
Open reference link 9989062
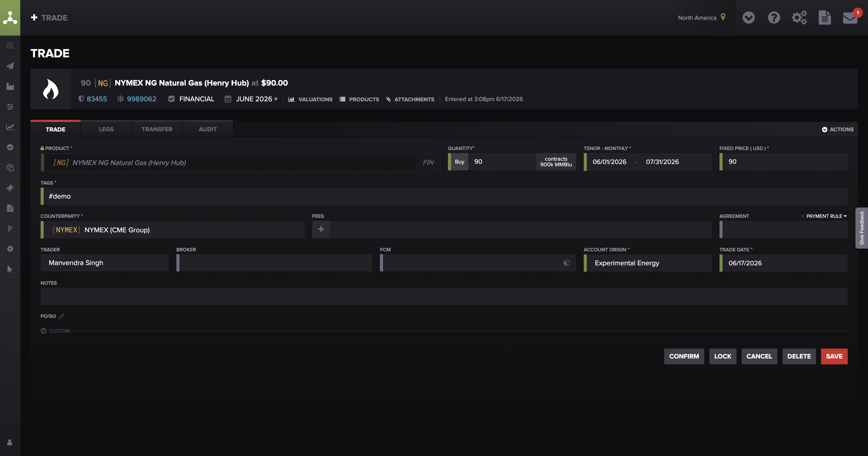[142, 99]
